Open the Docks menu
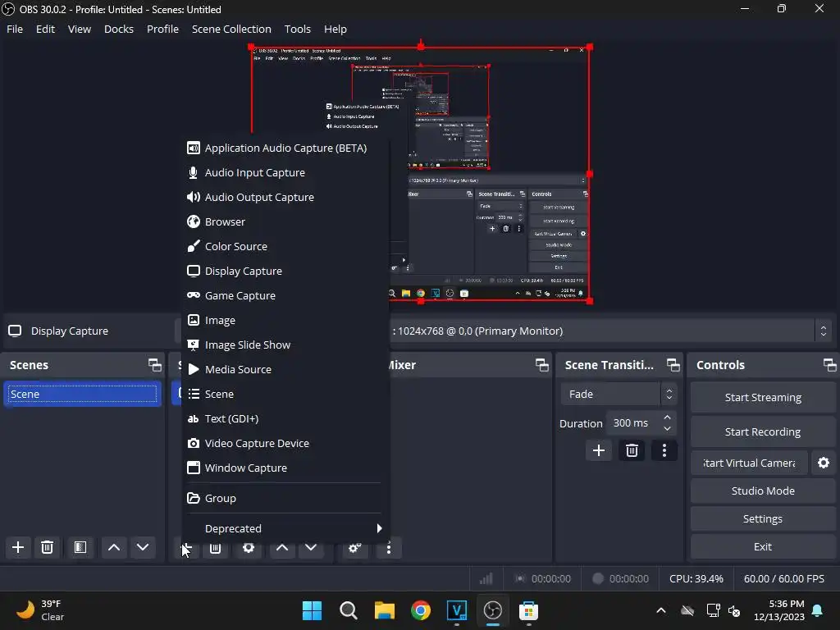 (119, 29)
